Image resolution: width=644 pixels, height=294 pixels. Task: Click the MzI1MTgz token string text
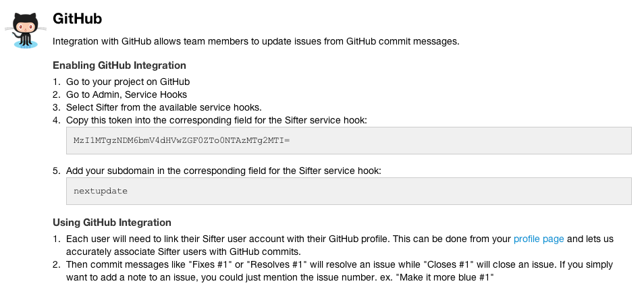[182, 141]
